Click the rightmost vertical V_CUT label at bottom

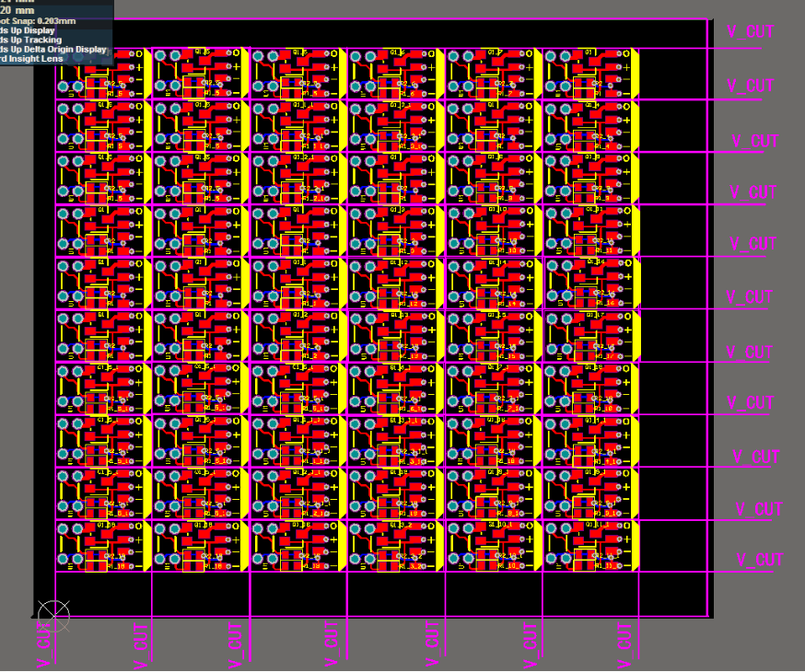627,644
